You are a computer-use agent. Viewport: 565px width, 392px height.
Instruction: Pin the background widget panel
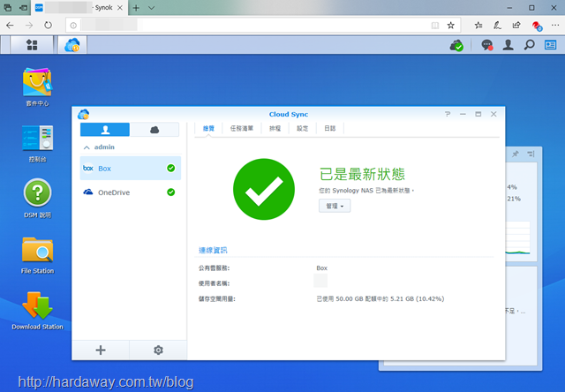[516, 154]
